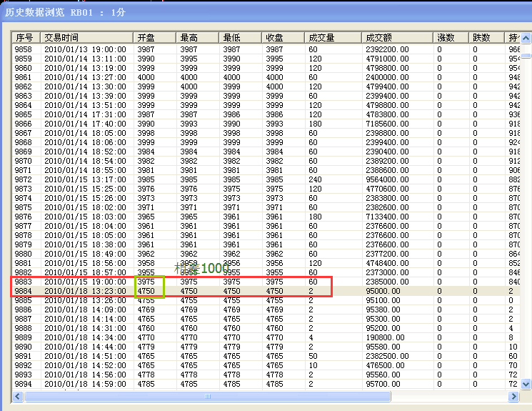Sort by the 成交量 column header
The height and width of the screenshot is (411, 532).
click(332, 37)
